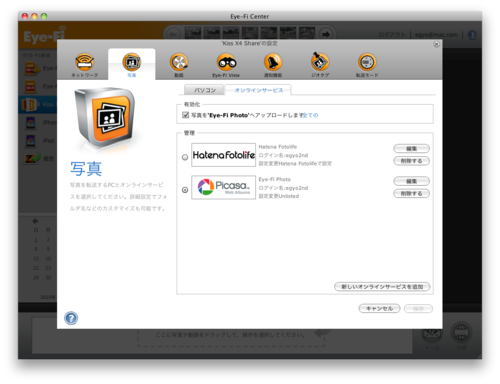Select the Picasa radio button

[x=185, y=190]
